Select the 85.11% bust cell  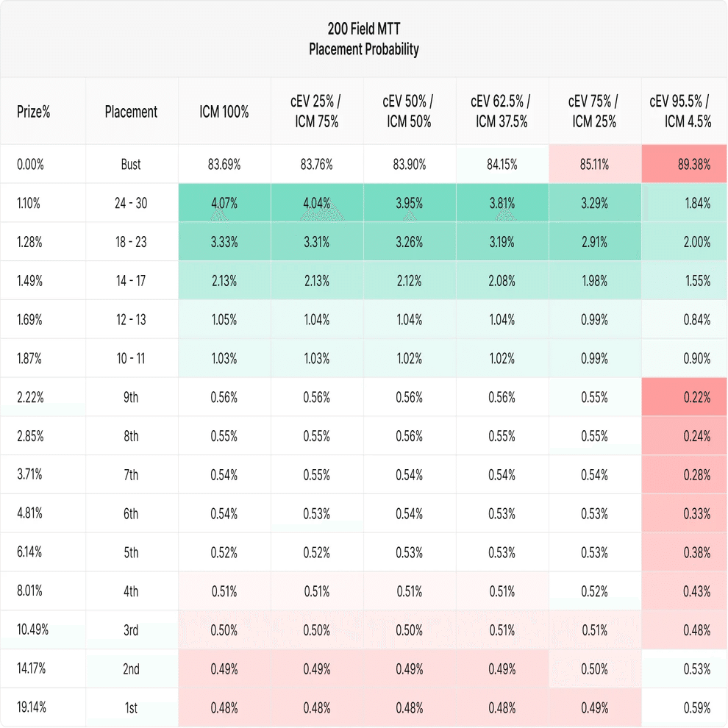594,165
